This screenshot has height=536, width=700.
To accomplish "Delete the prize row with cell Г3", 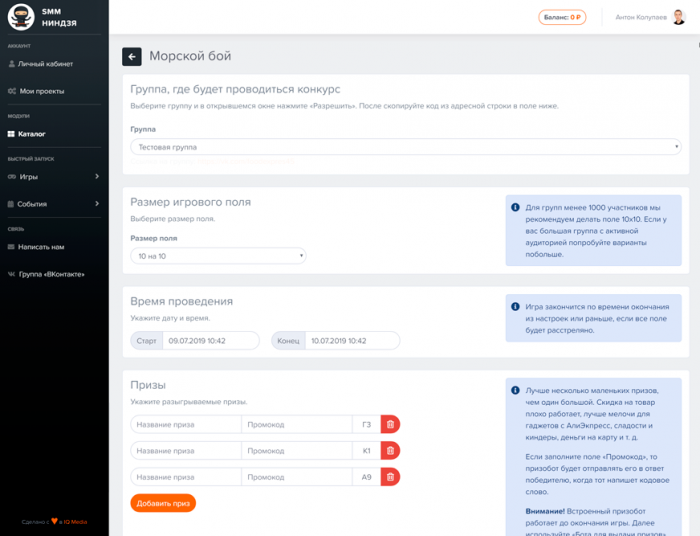I will 390,424.
